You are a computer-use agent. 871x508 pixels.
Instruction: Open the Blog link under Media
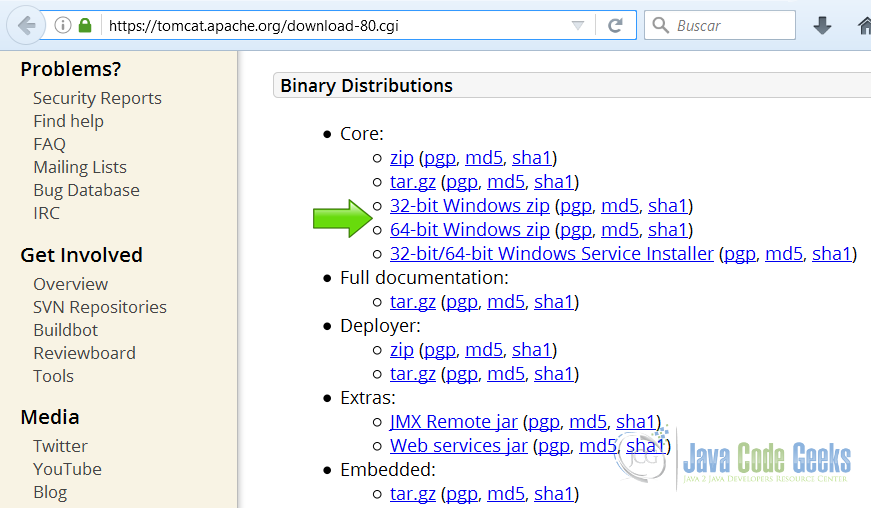[50, 492]
